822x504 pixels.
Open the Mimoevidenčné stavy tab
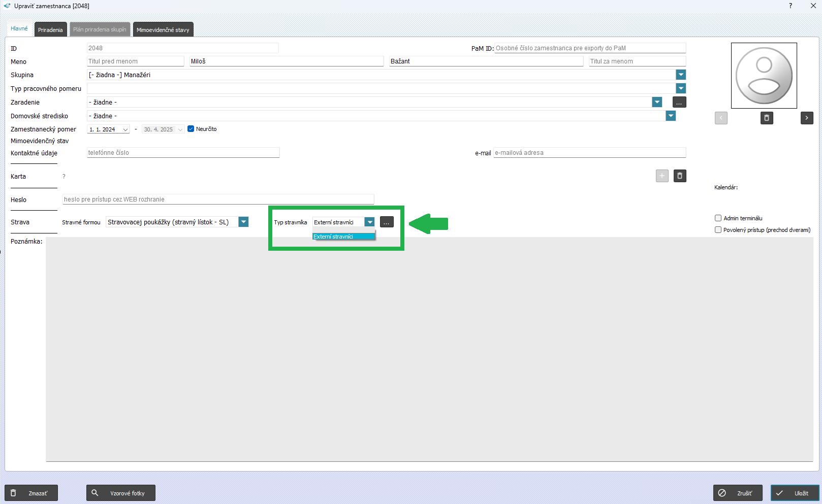pyautogui.click(x=163, y=30)
